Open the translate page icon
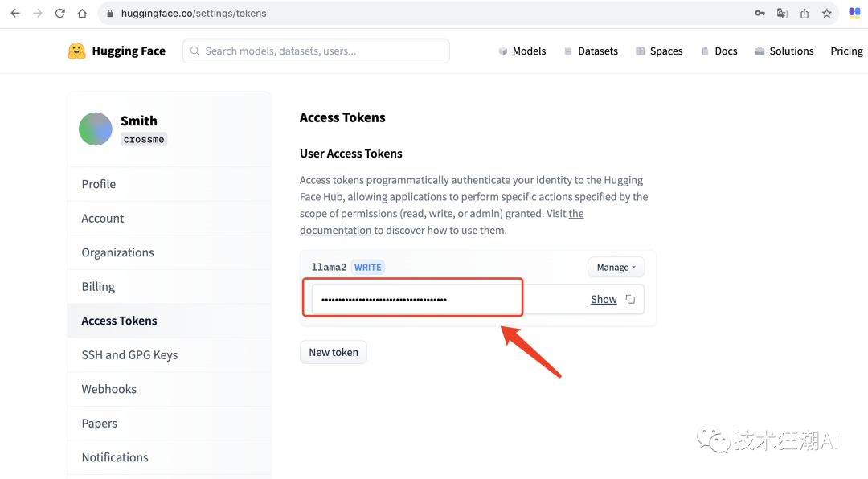Viewport: 868px width, 479px height. pos(782,14)
